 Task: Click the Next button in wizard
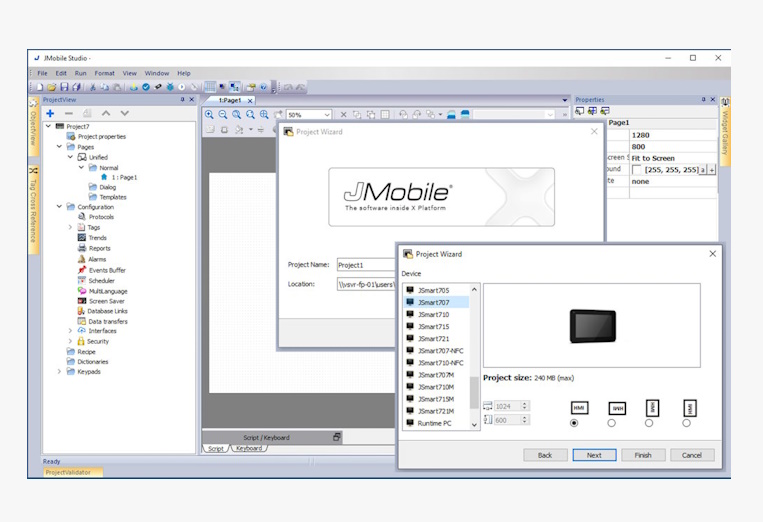pos(594,455)
